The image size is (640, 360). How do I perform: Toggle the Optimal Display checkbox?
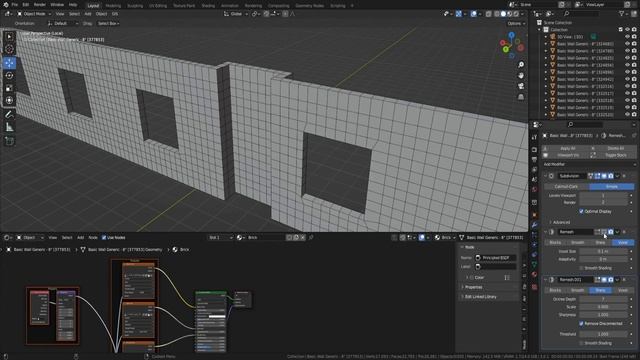tap(581, 211)
